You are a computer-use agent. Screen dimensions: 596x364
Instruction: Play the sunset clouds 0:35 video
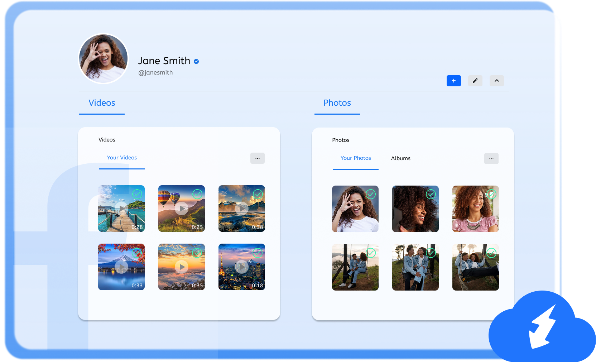[x=182, y=267]
